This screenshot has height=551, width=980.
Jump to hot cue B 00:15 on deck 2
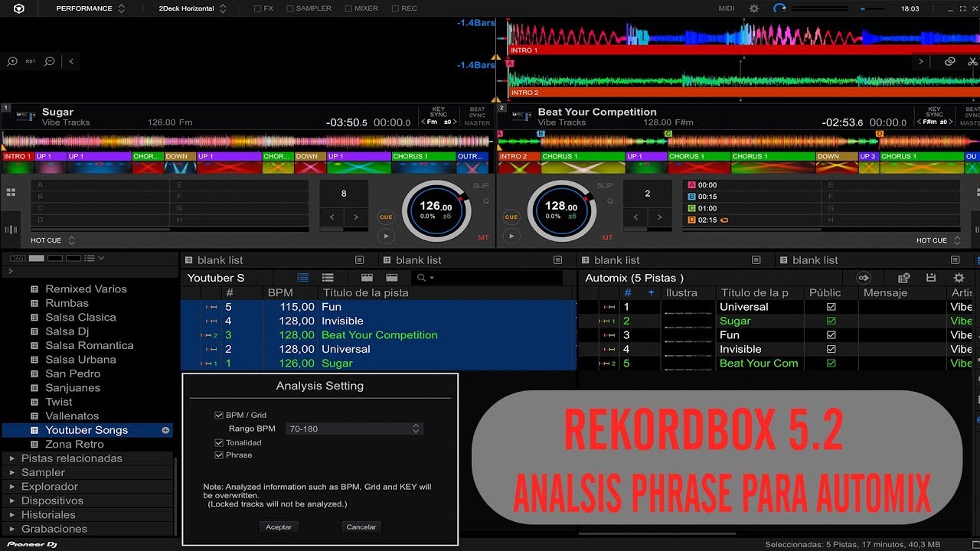pyautogui.click(x=750, y=197)
